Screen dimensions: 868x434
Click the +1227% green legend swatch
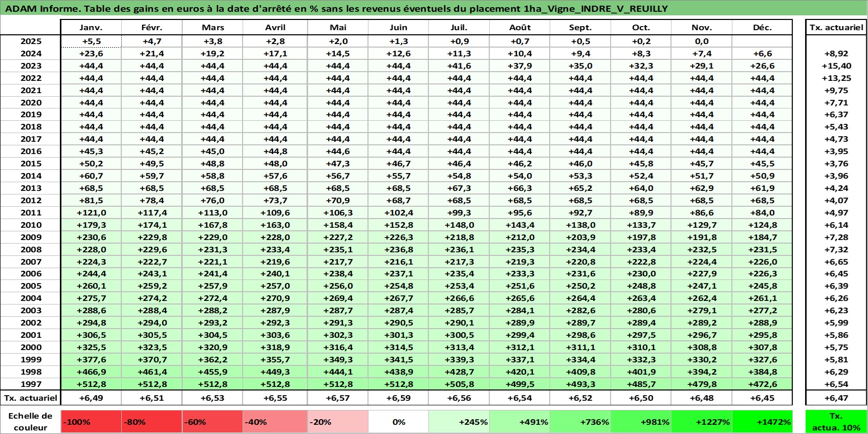(x=702, y=422)
